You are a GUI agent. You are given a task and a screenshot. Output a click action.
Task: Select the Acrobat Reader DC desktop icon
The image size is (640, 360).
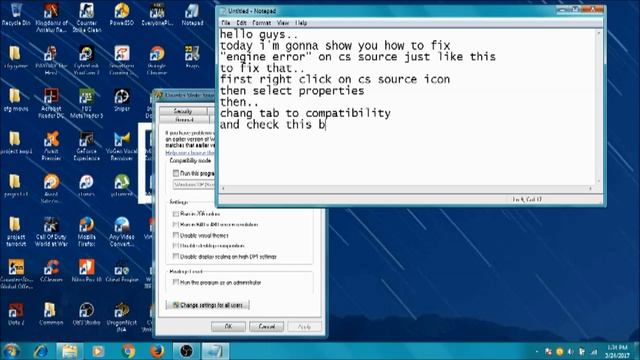(x=51, y=103)
